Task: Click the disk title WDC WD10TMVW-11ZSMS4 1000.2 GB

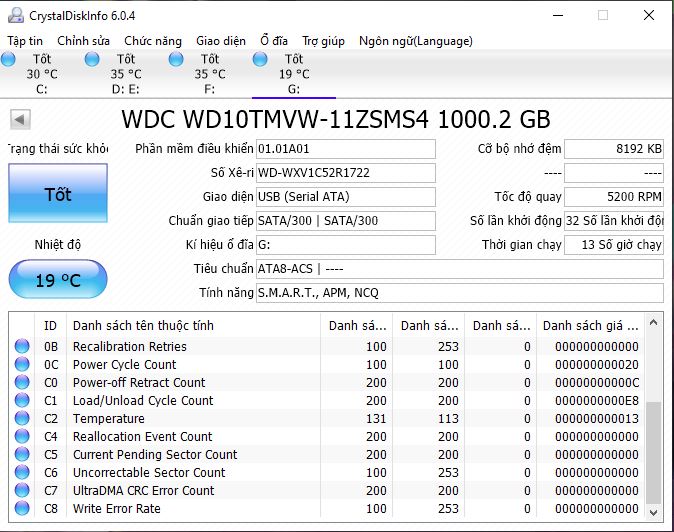Action: click(x=336, y=119)
